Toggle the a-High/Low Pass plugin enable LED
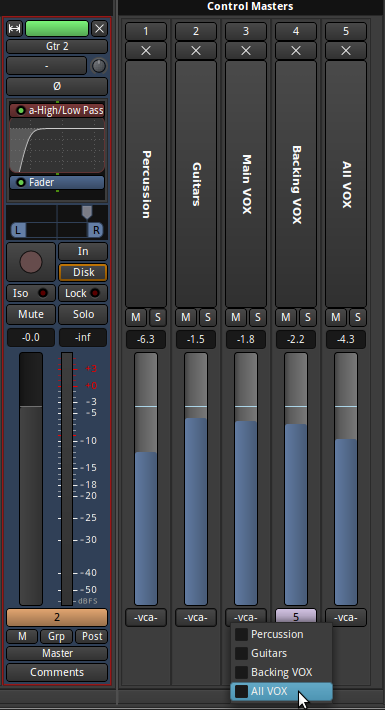This screenshot has width=385, height=710. pyautogui.click(x=20, y=110)
